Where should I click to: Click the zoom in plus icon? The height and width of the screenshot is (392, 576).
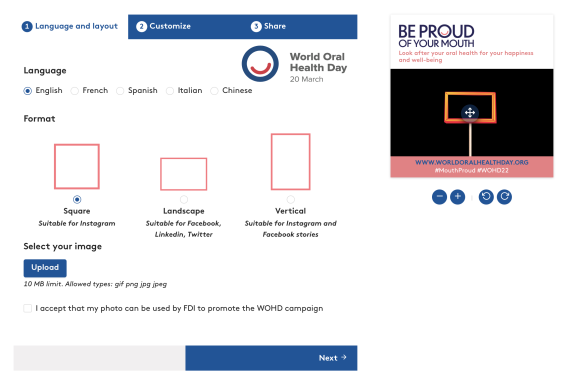coord(458,197)
